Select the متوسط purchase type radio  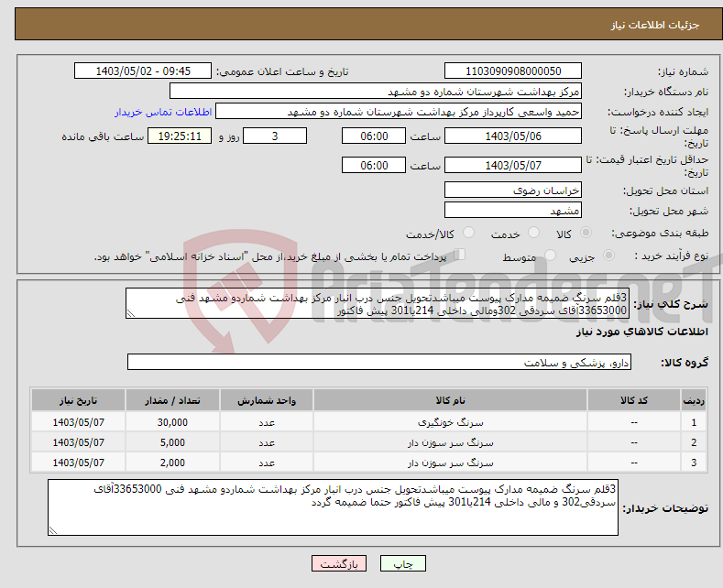pyautogui.click(x=550, y=256)
